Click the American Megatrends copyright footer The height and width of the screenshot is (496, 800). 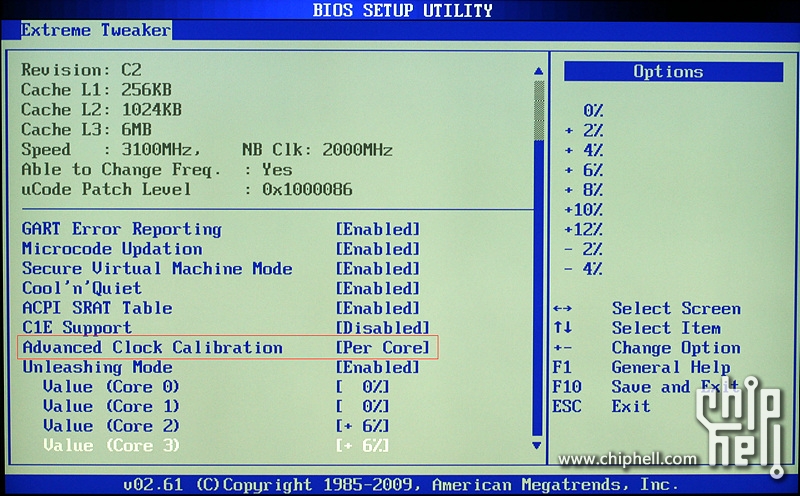[401, 484]
